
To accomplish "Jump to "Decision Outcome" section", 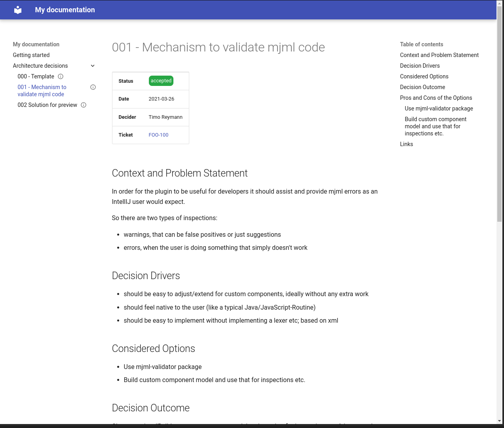I will tap(422, 87).
